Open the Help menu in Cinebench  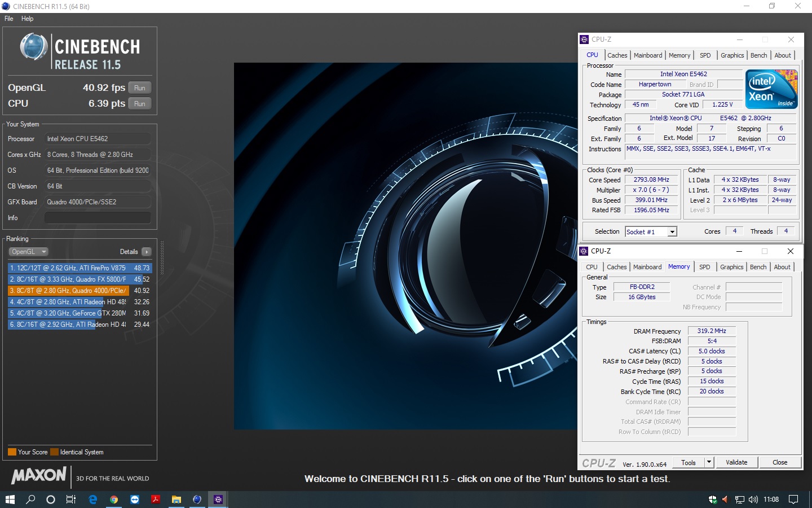click(x=27, y=19)
